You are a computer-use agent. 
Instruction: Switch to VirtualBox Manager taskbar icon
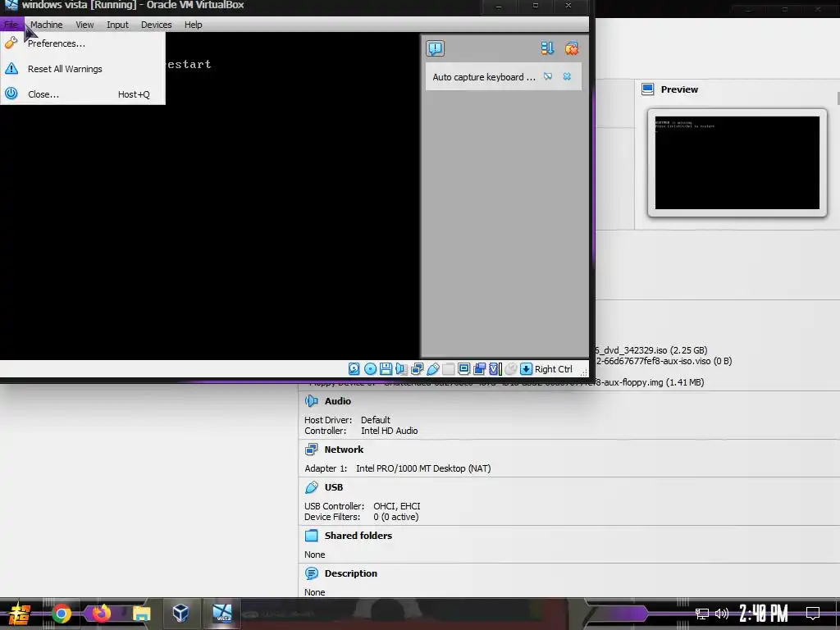(180, 614)
